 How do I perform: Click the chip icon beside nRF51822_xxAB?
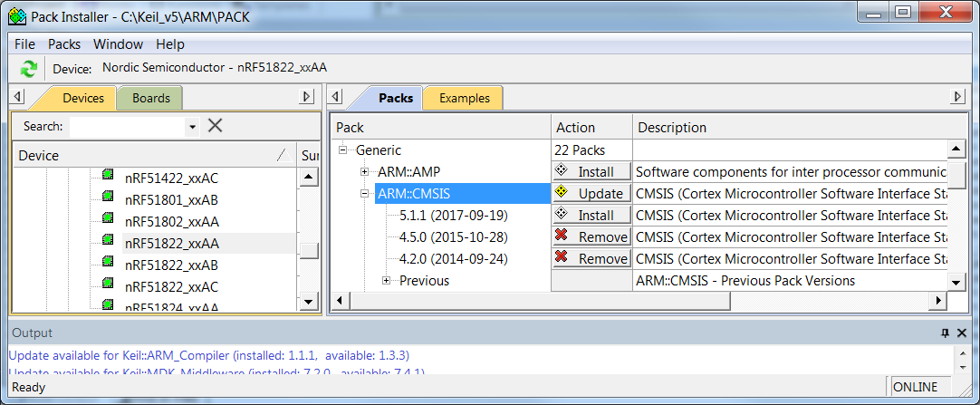click(108, 261)
